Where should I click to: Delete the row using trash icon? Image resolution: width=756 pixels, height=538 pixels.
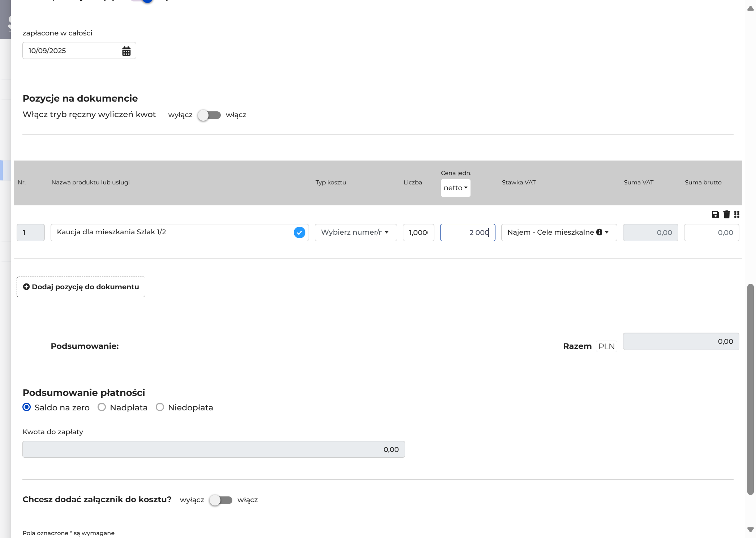726,214
